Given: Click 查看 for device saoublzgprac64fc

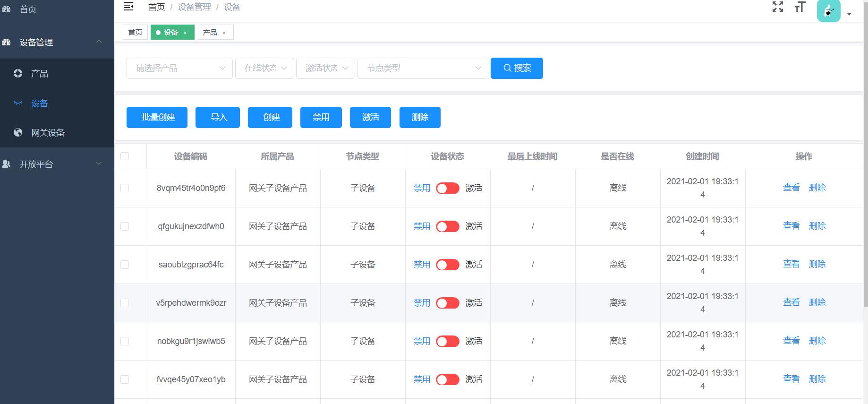Looking at the screenshot, I should coord(791,264).
